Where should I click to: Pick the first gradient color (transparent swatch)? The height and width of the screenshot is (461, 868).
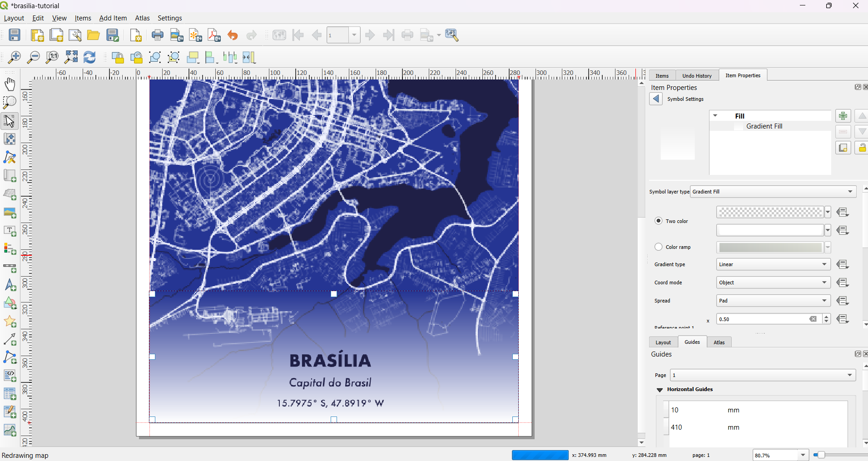pos(770,212)
